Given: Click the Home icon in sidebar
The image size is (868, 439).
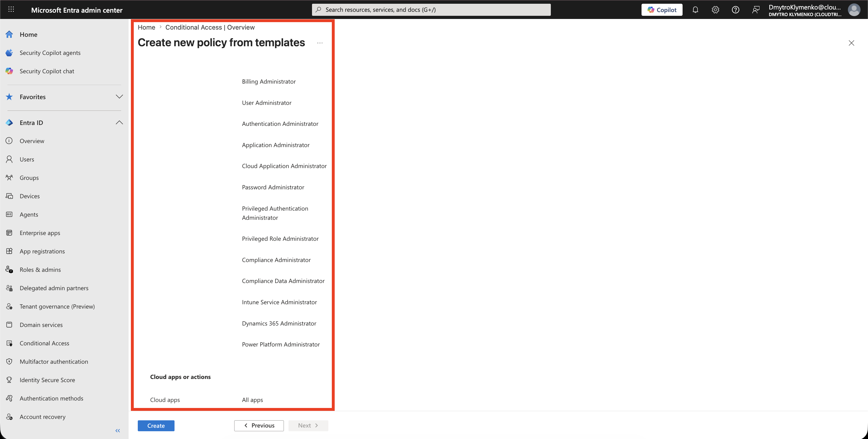Looking at the screenshot, I should [x=9, y=34].
